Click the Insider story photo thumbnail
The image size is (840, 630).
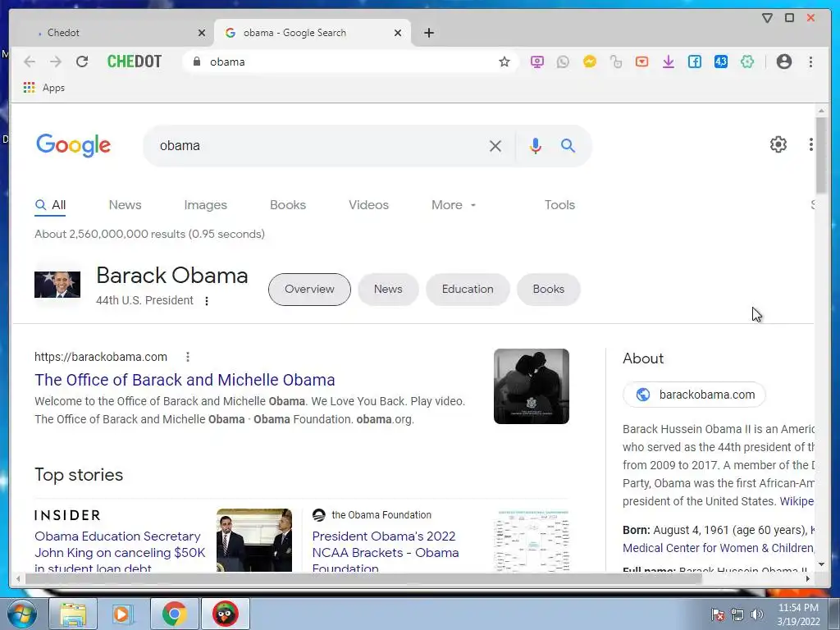[254, 540]
